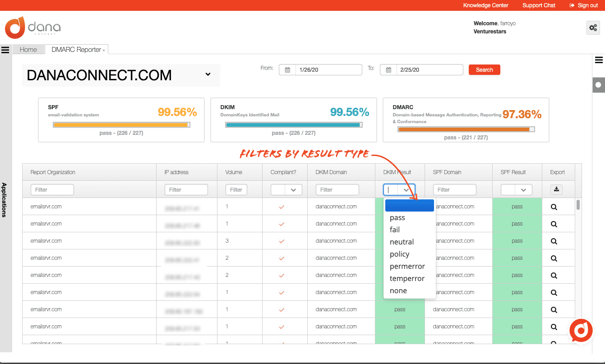Switch to the Home tab
605x364 pixels.
[x=28, y=49]
